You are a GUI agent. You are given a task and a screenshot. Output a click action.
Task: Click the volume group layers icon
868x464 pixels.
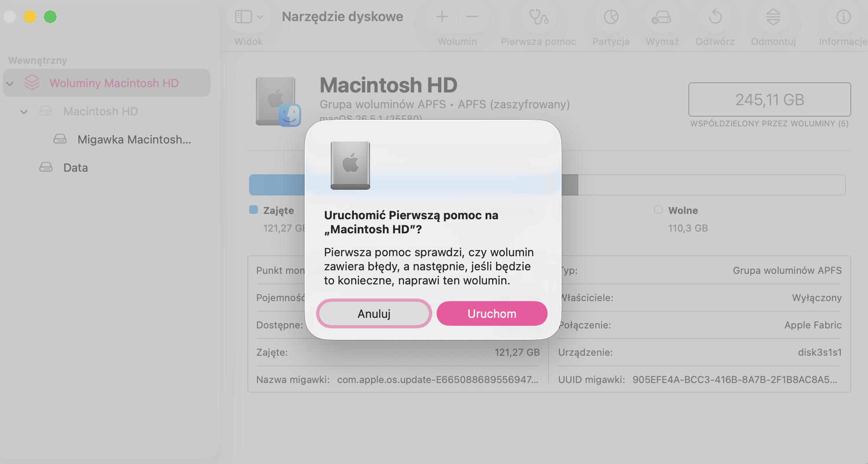pos(32,82)
